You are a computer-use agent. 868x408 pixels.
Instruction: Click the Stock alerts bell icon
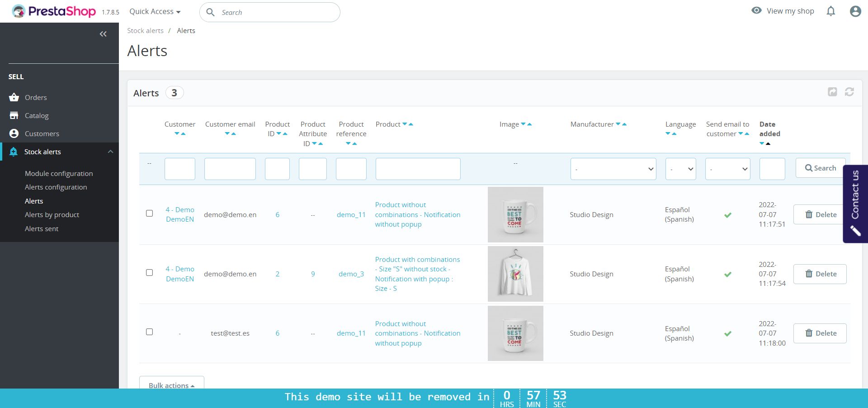[14, 152]
